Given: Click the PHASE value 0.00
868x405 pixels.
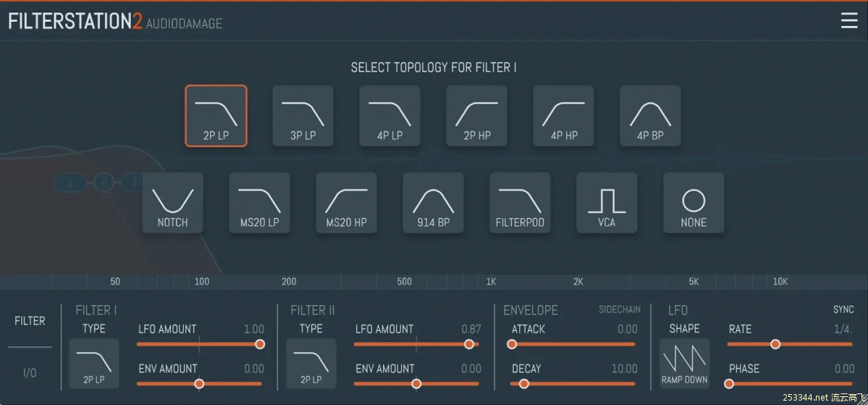Looking at the screenshot, I should [844, 369].
